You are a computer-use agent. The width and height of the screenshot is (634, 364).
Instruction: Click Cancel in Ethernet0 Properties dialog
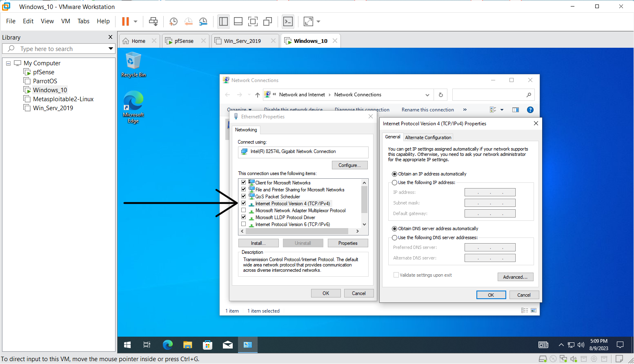click(359, 293)
